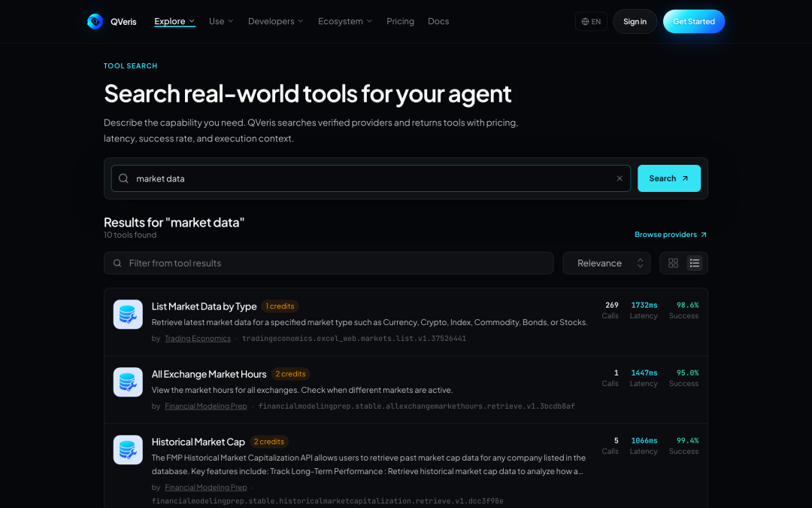Image resolution: width=812 pixels, height=508 pixels.
Task: Click the Search button
Action: (669, 178)
